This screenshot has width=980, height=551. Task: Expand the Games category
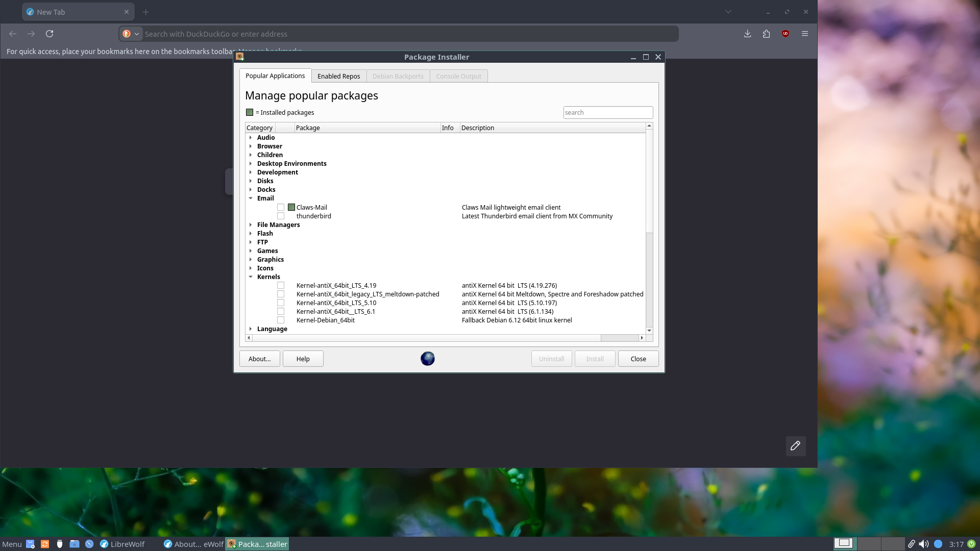pos(251,251)
